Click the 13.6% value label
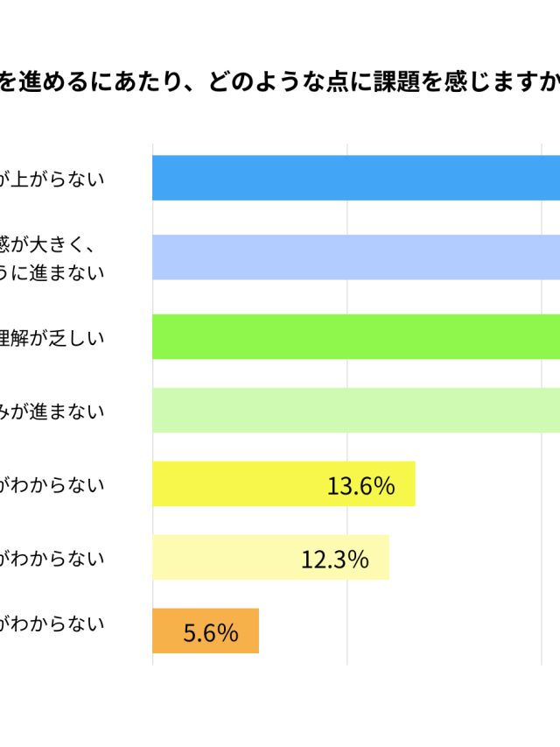This screenshot has height=747, width=560. [x=360, y=485]
